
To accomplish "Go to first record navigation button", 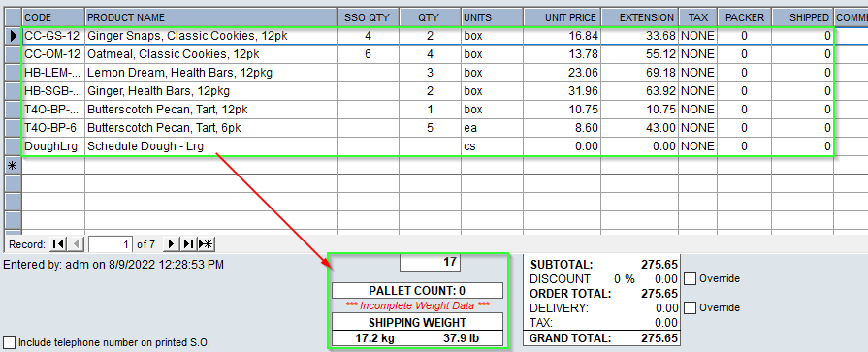I will pos(57,244).
